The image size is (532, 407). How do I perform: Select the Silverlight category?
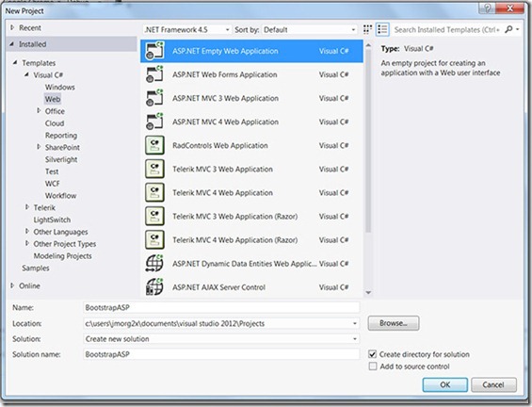click(x=61, y=159)
